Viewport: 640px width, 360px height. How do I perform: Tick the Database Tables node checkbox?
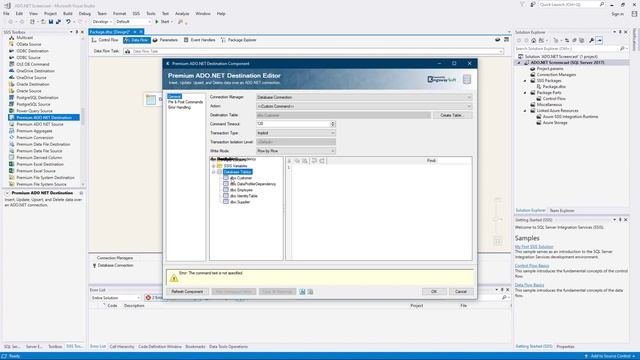tap(220, 172)
